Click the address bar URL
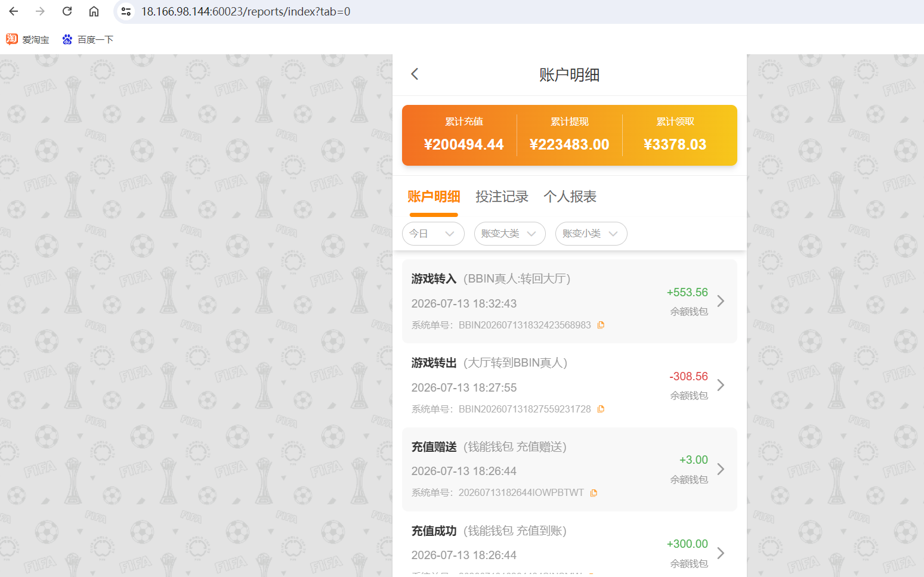Screen dimensions: 924x577 pos(246,11)
